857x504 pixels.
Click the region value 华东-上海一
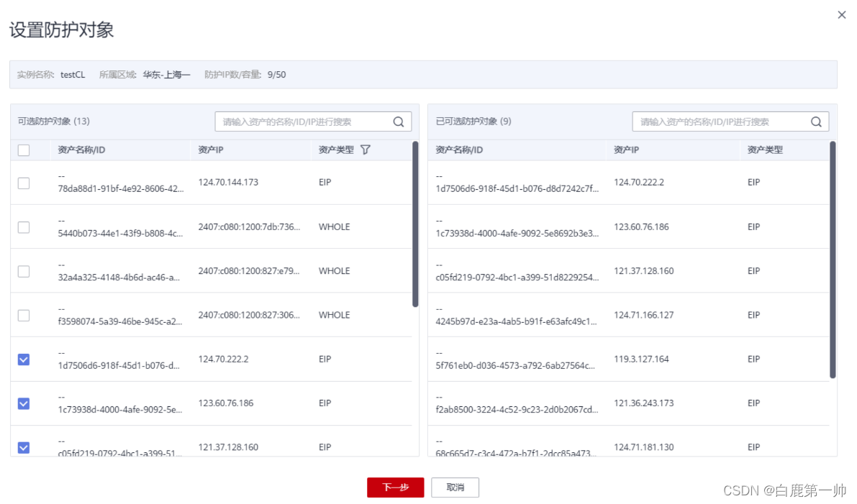(x=167, y=75)
